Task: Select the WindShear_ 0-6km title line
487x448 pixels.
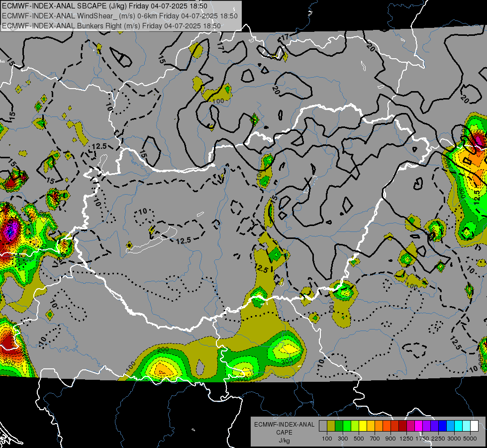Action: coord(120,16)
